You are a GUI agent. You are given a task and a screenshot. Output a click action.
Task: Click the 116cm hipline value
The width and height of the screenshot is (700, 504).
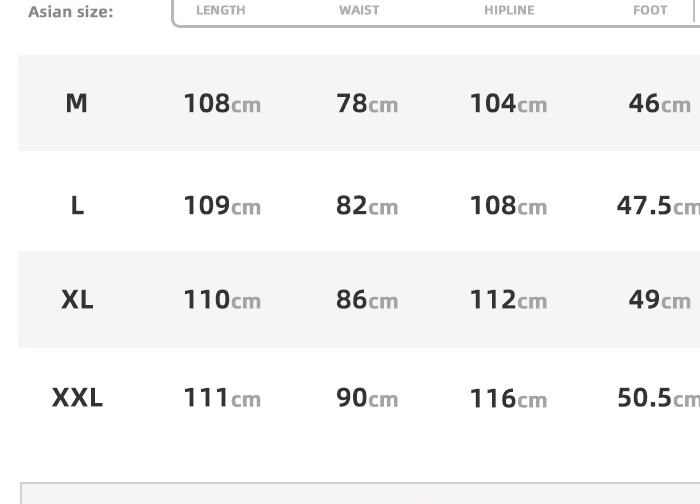[x=508, y=398]
